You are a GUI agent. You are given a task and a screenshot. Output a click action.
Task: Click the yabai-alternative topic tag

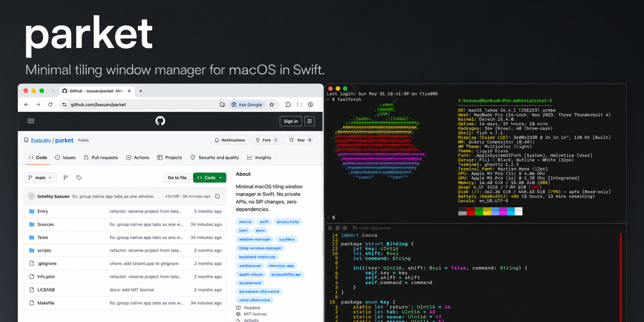tap(255, 300)
